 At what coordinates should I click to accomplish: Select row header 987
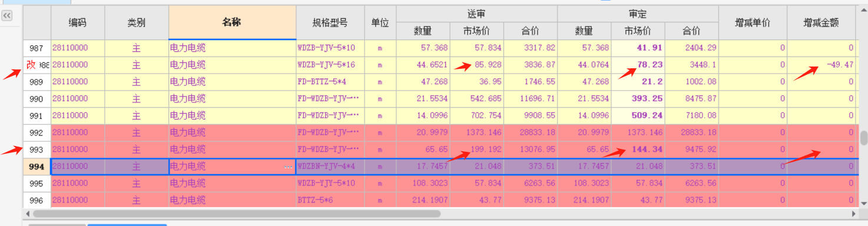tap(37, 48)
